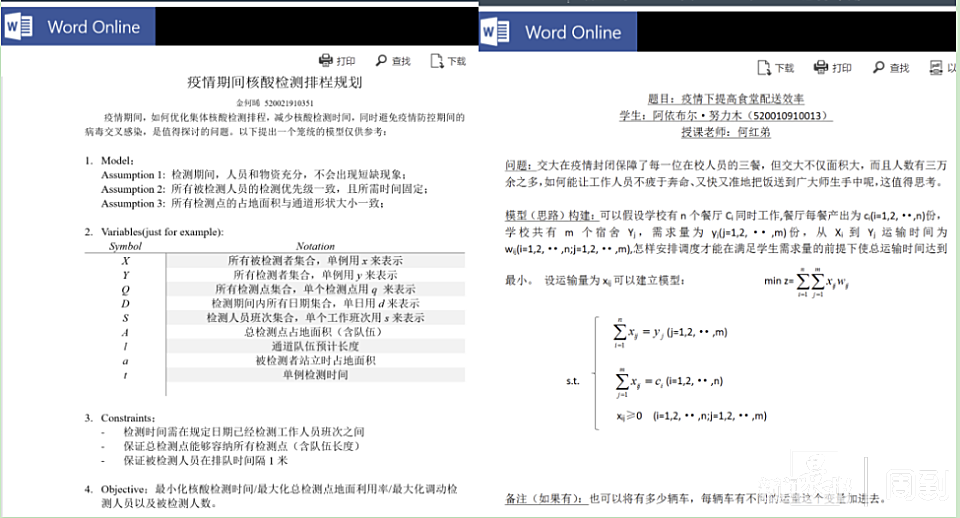Image resolution: width=960 pixels, height=518 pixels.
Task: Click the Word logo in the left window
Action: 19,27
